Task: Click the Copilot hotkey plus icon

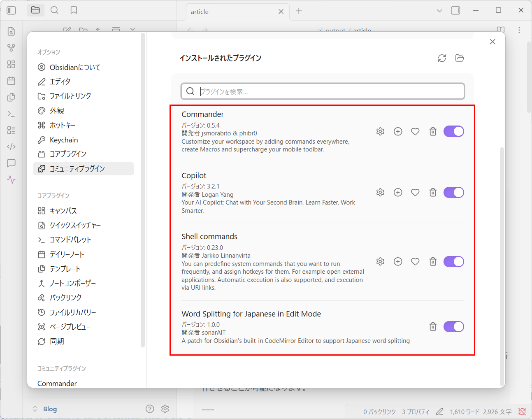Action: tap(398, 192)
